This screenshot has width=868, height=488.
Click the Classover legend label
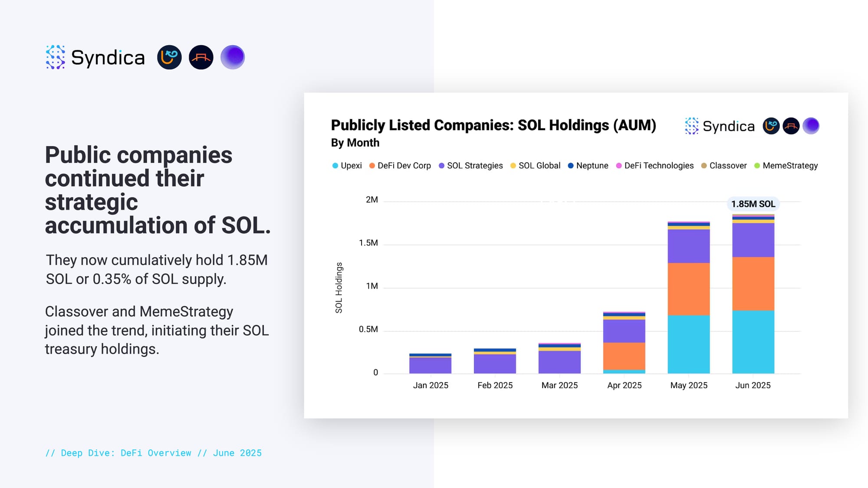(728, 166)
